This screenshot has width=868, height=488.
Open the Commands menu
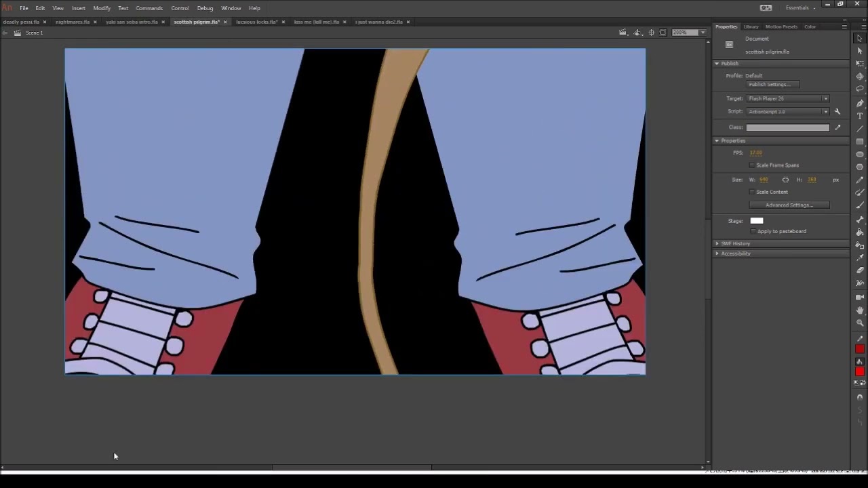coord(149,8)
